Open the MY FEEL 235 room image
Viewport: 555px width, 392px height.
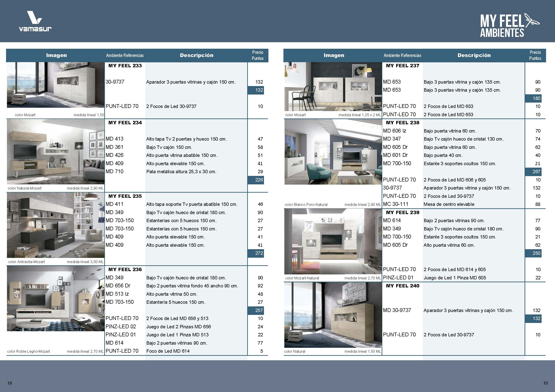56,225
